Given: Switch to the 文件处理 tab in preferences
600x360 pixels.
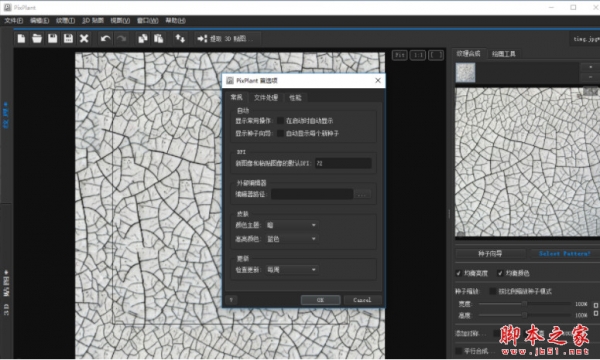Looking at the screenshot, I should (x=266, y=98).
